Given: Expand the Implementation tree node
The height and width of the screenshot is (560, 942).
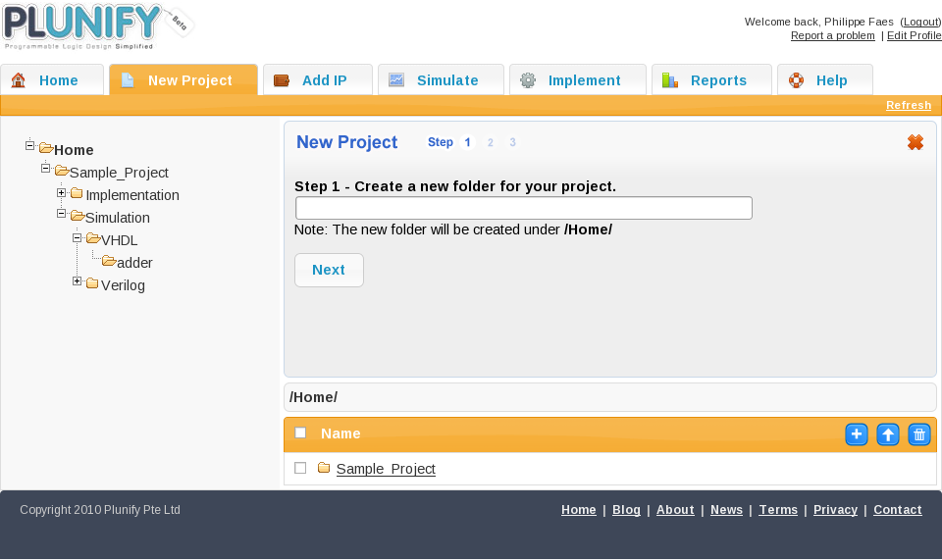Looking at the screenshot, I should pyautogui.click(x=61, y=192).
